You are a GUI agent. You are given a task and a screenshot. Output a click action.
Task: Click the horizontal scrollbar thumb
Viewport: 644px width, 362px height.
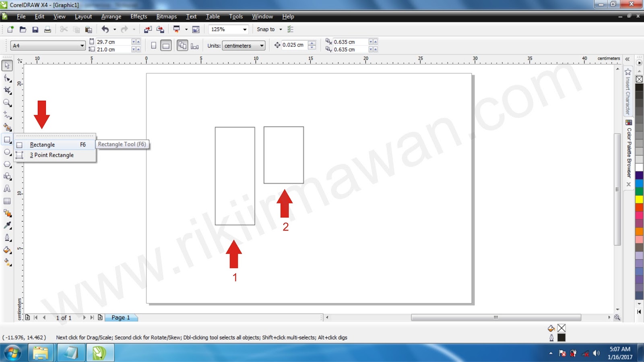click(x=496, y=318)
